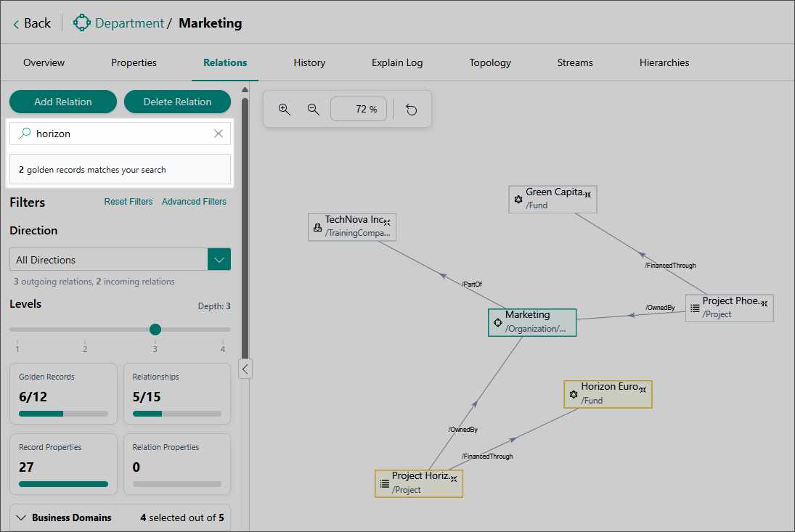Viewport: 795px width, 532px height.
Task: Expand the Project Phoenix node connections
Action: [764, 303]
